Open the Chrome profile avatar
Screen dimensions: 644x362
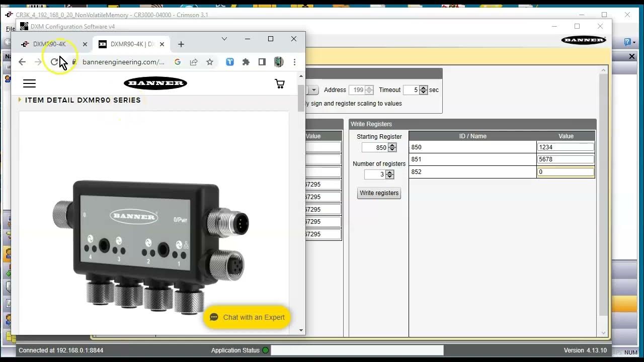coord(278,62)
